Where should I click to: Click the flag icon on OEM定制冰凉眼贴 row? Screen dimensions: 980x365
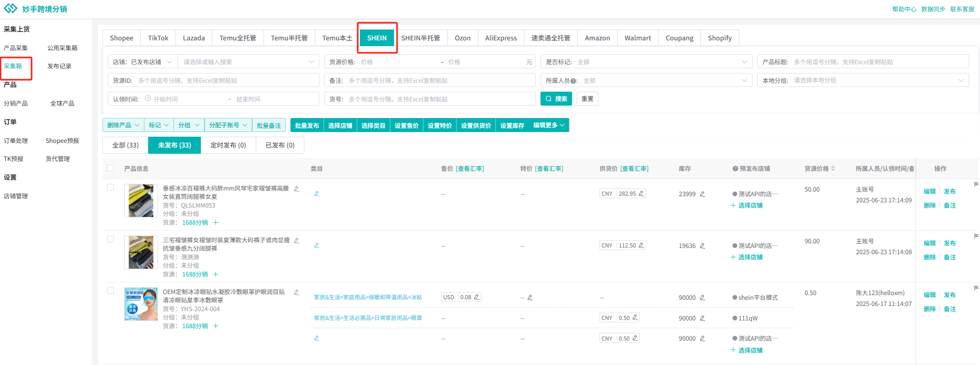(x=976, y=288)
